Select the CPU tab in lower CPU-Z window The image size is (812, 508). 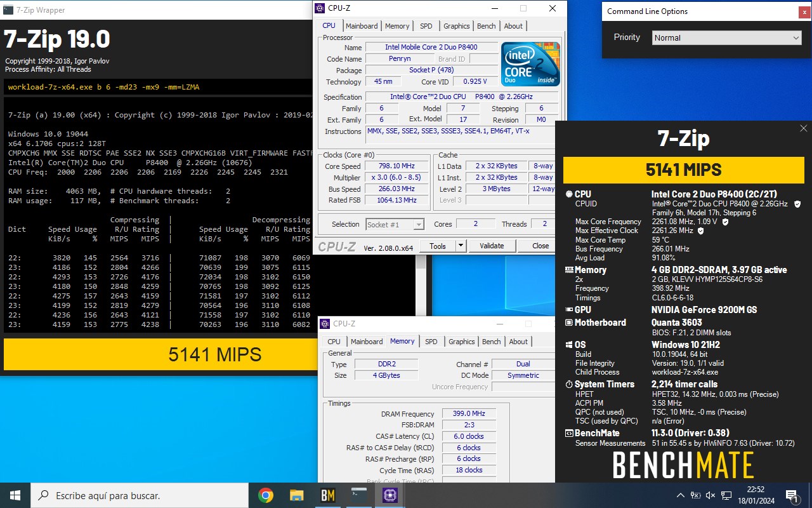click(x=334, y=342)
